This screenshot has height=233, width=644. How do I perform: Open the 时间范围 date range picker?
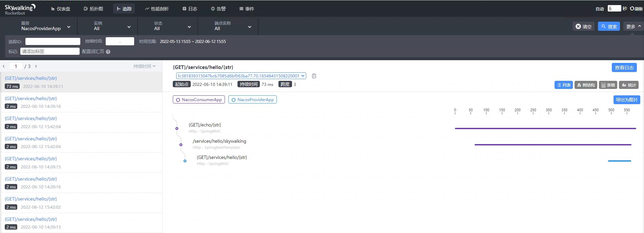[x=193, y=41]
